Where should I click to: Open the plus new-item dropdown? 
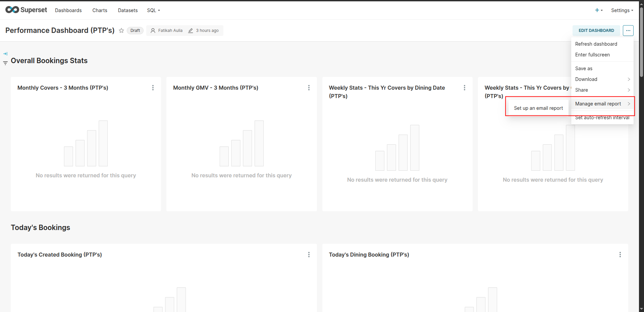point(599,10)
